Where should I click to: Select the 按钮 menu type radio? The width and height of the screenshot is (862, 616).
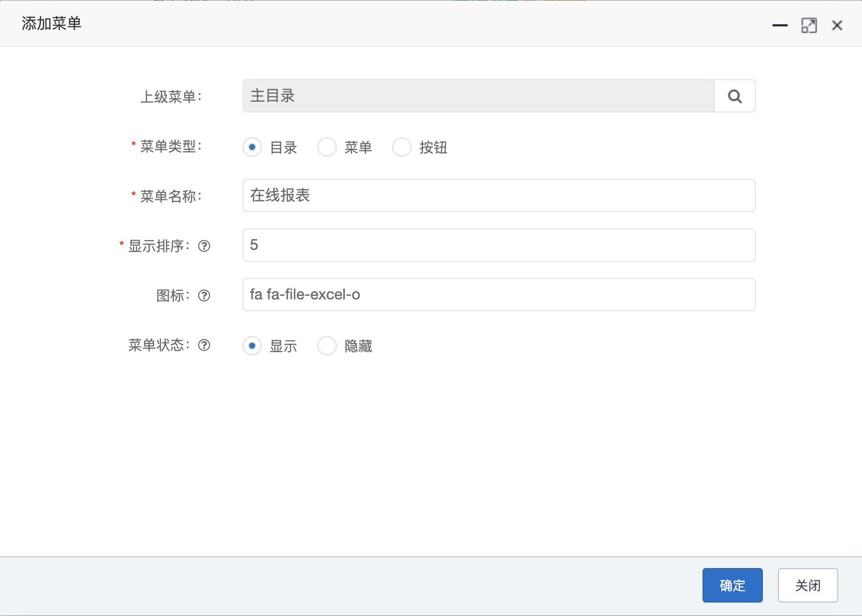pyautogui.click(x=402, y=147)
